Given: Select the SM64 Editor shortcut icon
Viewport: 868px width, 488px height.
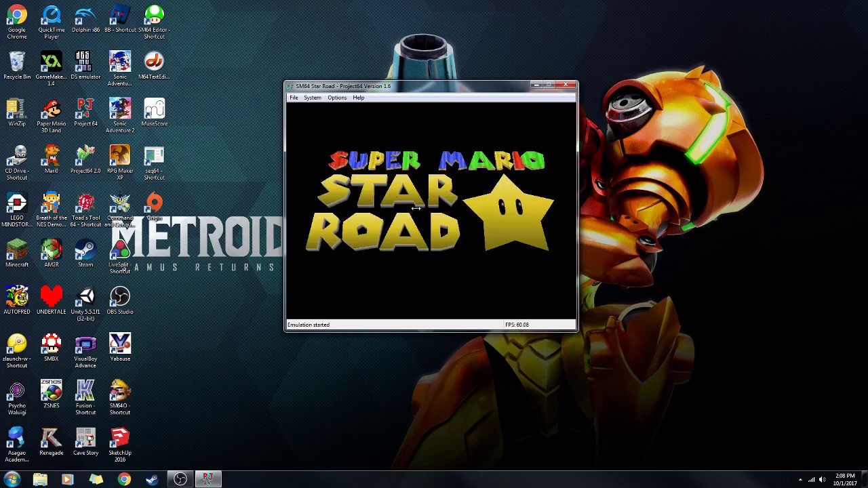Looking at the screenshot, I should click(154, 22).
